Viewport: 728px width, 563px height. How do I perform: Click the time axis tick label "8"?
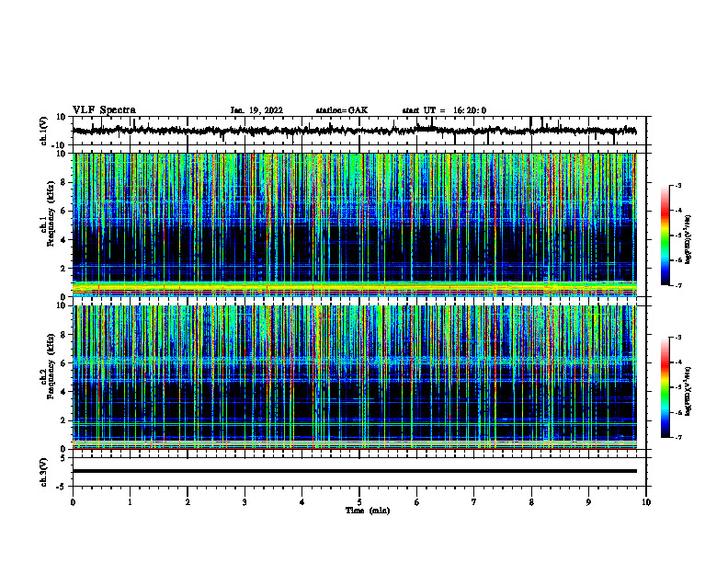[531, 502]
